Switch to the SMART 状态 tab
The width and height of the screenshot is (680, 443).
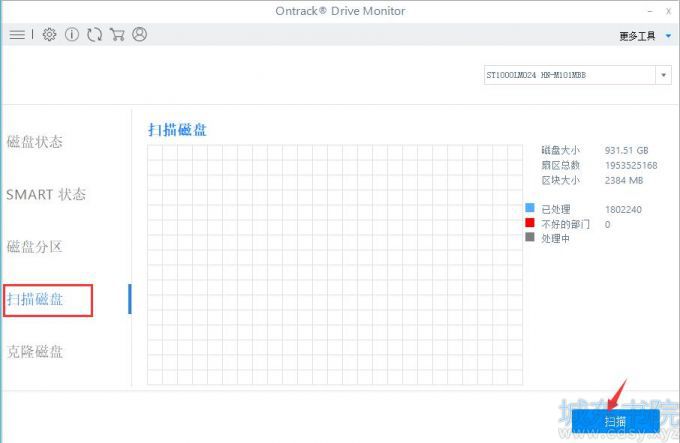click(46, 194)
